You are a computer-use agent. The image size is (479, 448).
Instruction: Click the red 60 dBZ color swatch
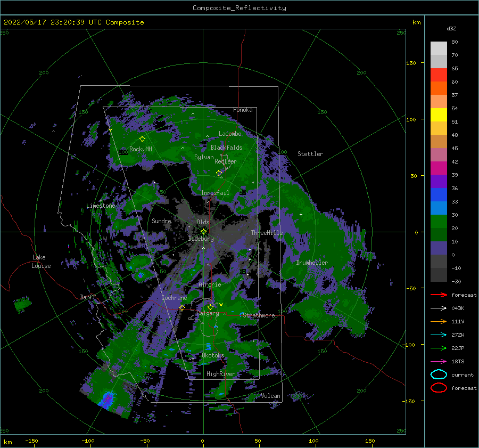[x=439, y=75]
